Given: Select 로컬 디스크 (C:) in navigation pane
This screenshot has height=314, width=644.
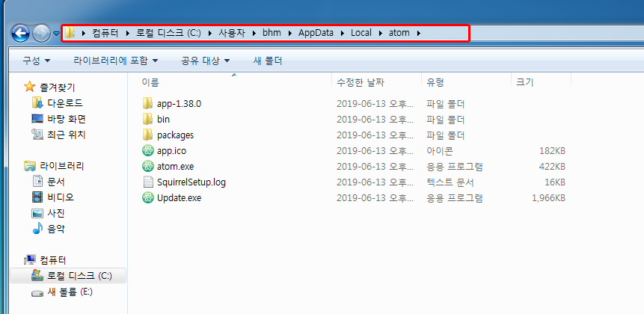Looking at the screenshot, I should pyautogui.click(x=79, y=276).
